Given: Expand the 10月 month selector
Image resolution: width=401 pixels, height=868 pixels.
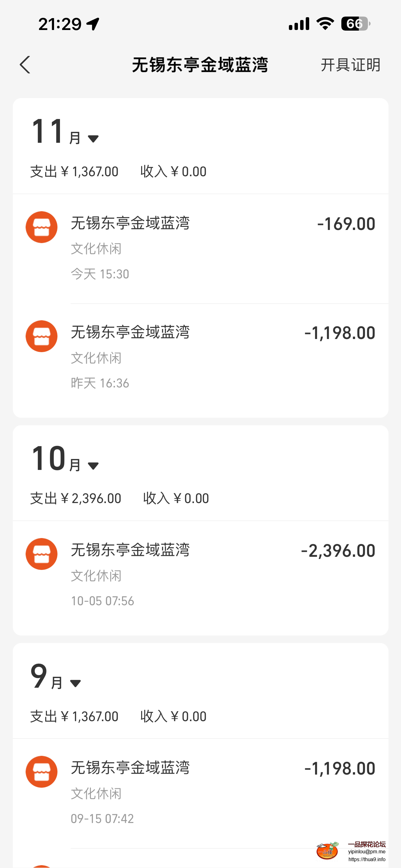Looking at the screenshot, I should pos(93,465).
